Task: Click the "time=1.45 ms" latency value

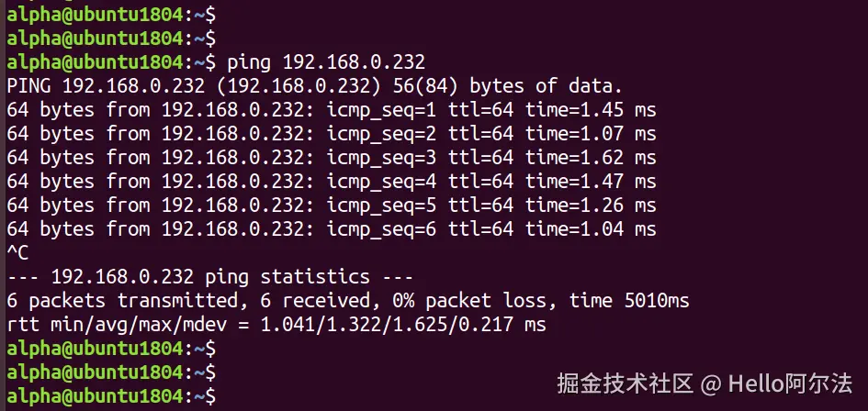Action: coord(590,111)
